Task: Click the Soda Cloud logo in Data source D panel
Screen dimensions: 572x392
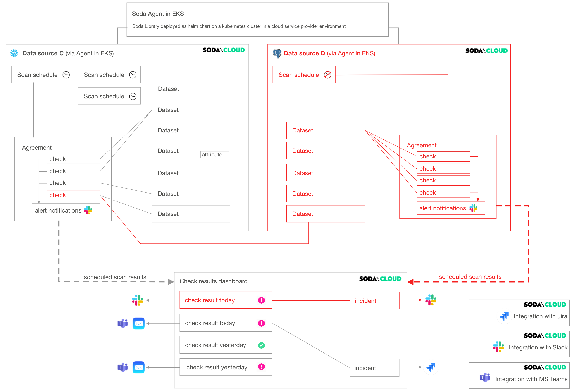Action: point(486,51)
